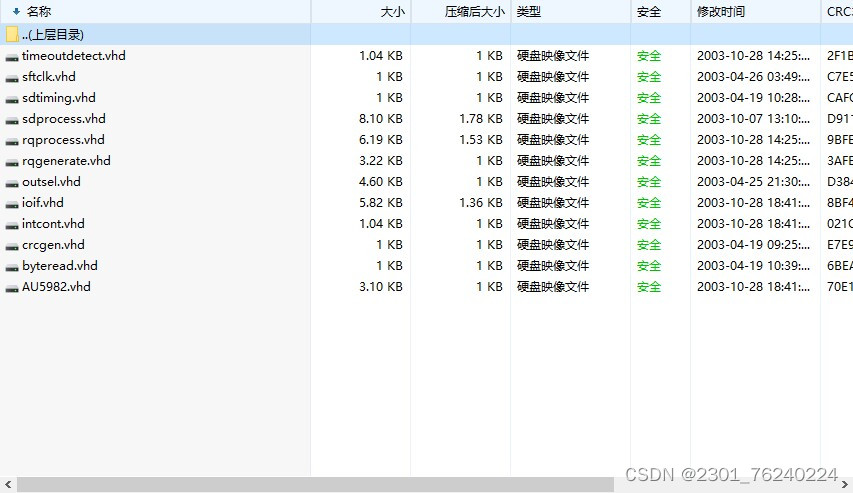Select the ..(上层目录) row

426,34
